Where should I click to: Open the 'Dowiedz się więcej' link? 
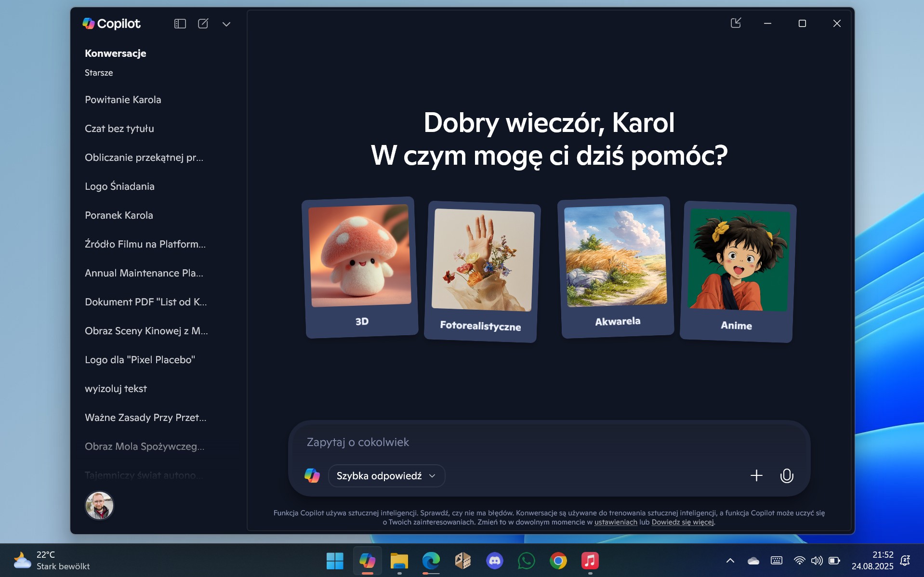click(x=683, y=522)
